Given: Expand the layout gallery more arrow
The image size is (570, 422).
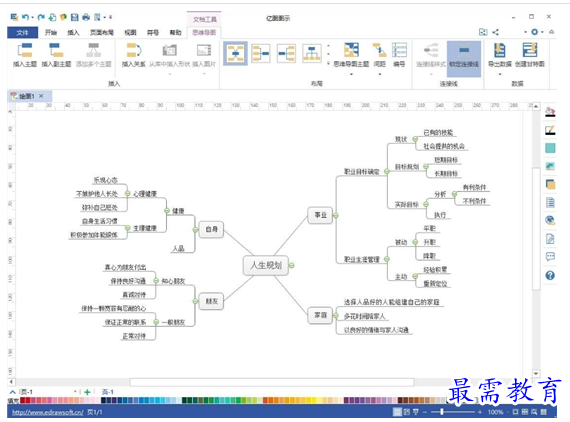Looking at the screenshot, I should (328, 64).
